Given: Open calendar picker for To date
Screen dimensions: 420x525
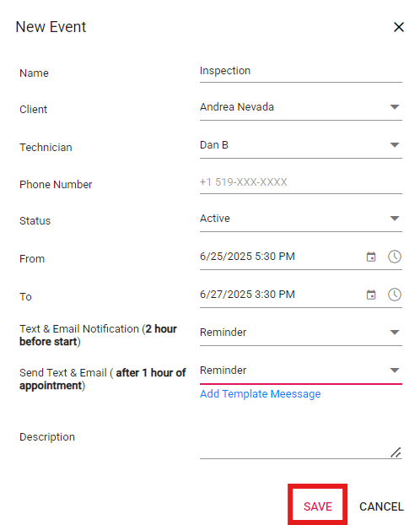Looking at the screenshot, I should [371, 295].
